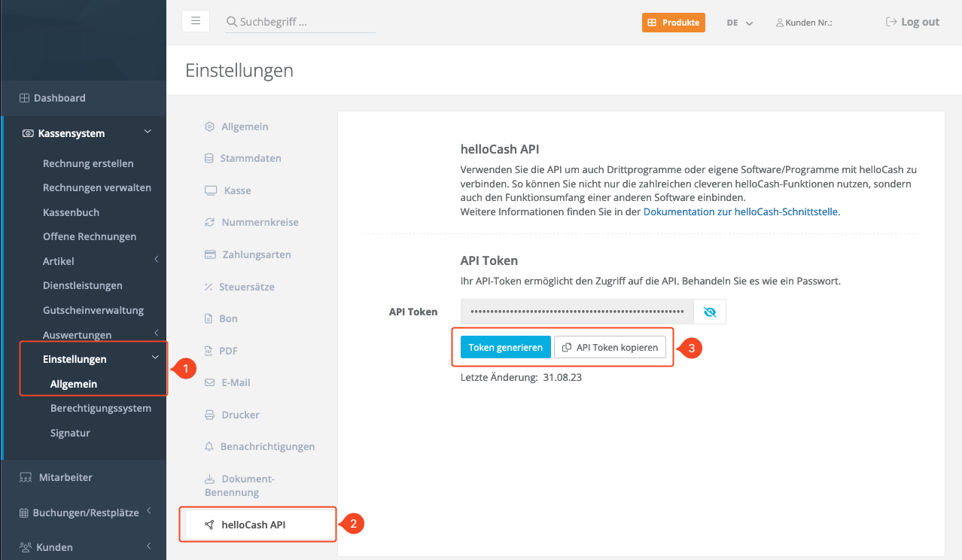Open Signatur settings
Screen dimensions: 962x560
pyautogui.click(x=70, y=433)
